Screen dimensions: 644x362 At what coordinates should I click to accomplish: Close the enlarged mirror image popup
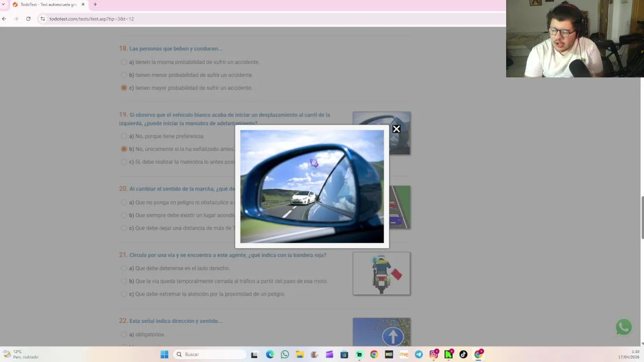pyautogui.click(x=396, y=129)
